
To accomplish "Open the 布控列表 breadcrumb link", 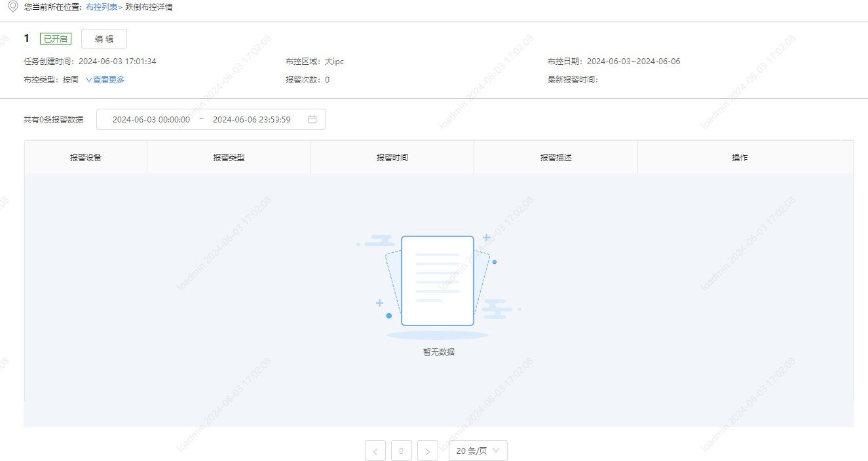I will pyautogui.click(x=102, y=7).
